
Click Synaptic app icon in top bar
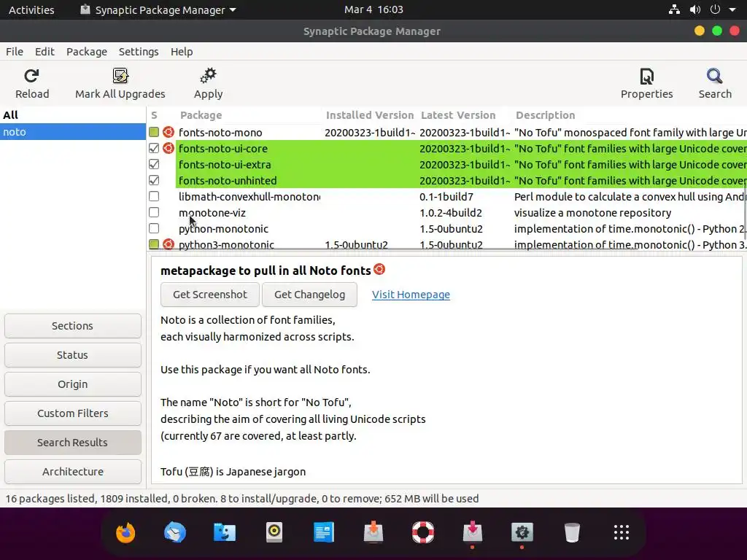[x=85, y=9]
